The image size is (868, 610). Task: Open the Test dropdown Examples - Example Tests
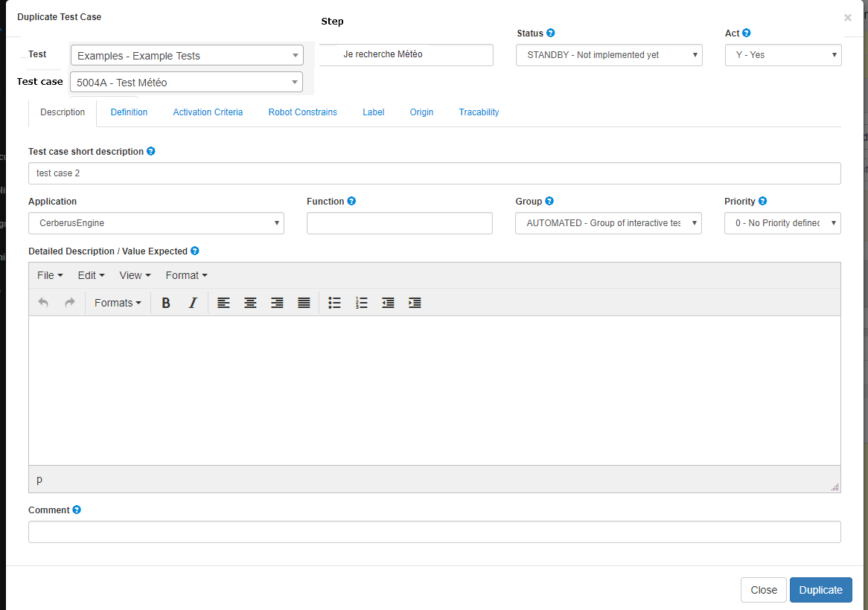(187, 55)
